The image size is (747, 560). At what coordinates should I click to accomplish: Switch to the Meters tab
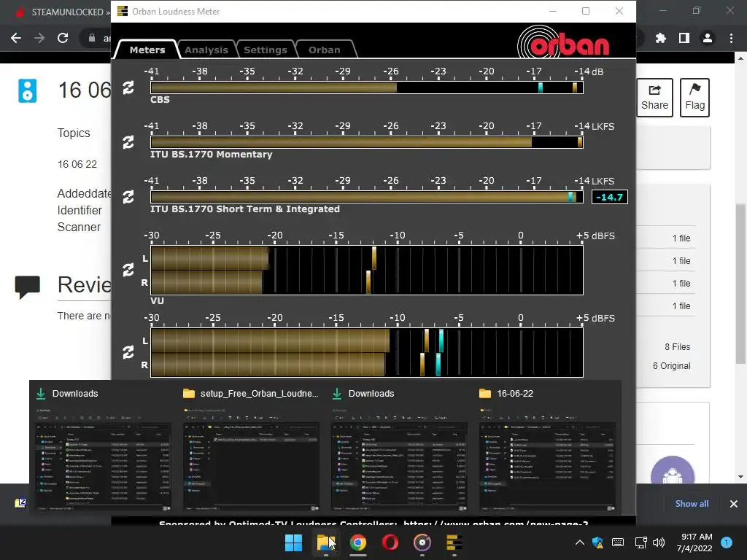pyautogui.click(x=147, y=50)
